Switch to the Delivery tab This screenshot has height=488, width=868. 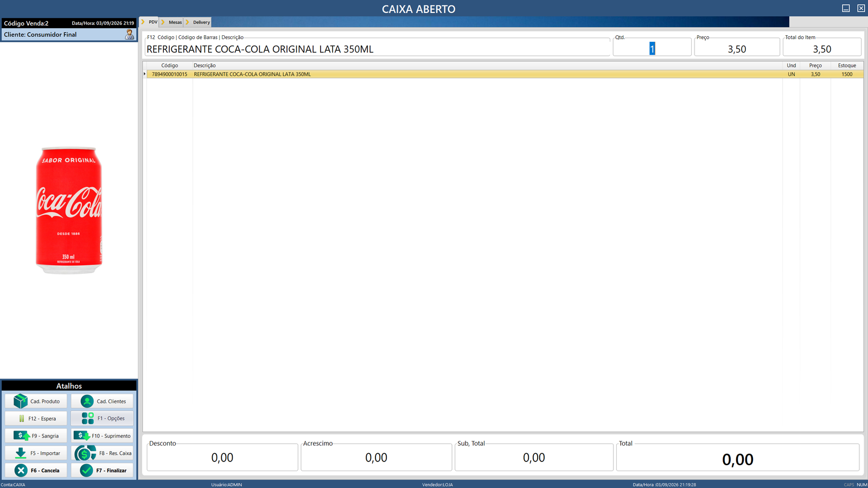[198, 22]
